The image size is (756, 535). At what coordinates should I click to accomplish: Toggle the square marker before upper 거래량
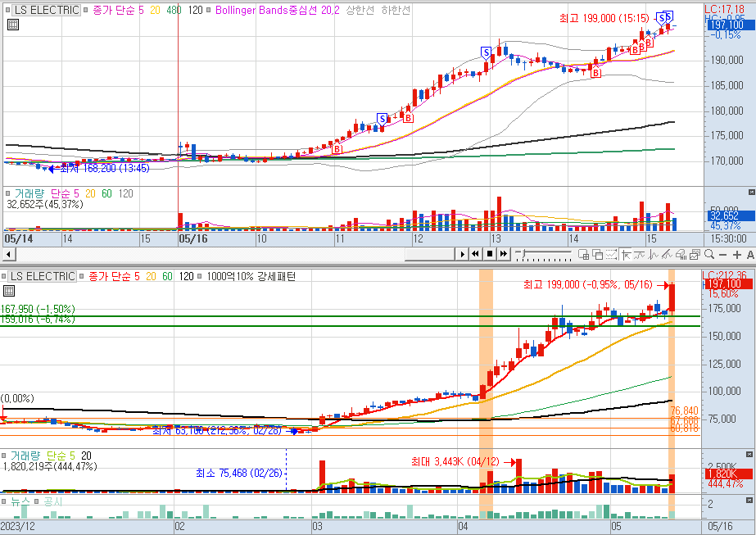[x=7, y=193]
